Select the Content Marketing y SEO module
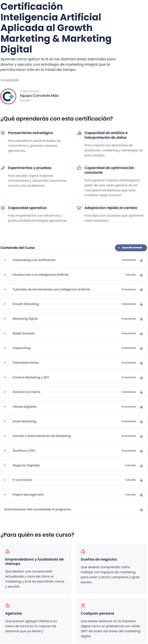Image resolution: width=148 pixels, height=644 pixels. (74, 377)
